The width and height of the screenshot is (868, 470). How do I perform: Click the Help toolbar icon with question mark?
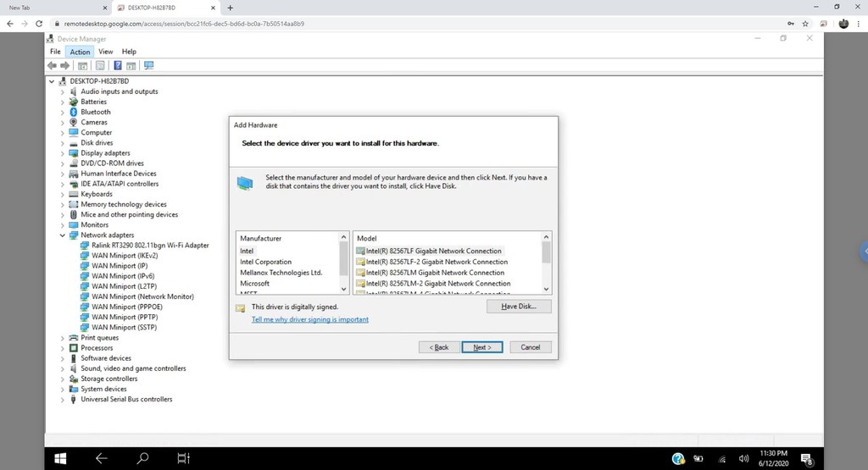(x=117, y=66)
